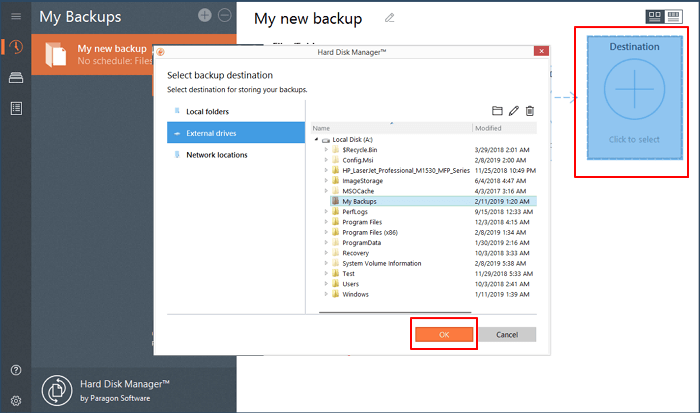700x413 pixels.
Task: Click the remove backup minus icon
Action: (x=224, y=15)
